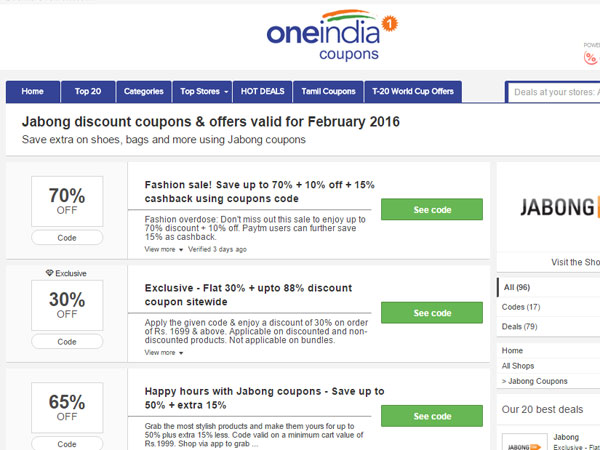Open the Categories tab

pos(143,92)
